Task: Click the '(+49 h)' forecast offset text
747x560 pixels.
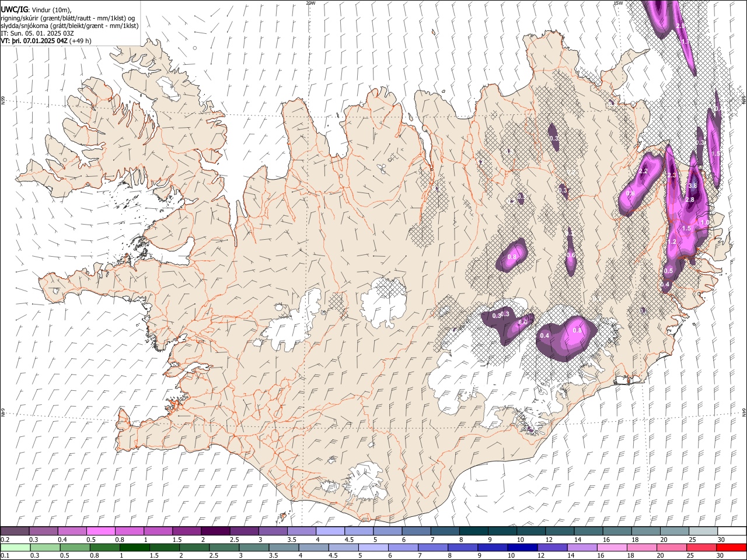Action: (x=82, y=41)
